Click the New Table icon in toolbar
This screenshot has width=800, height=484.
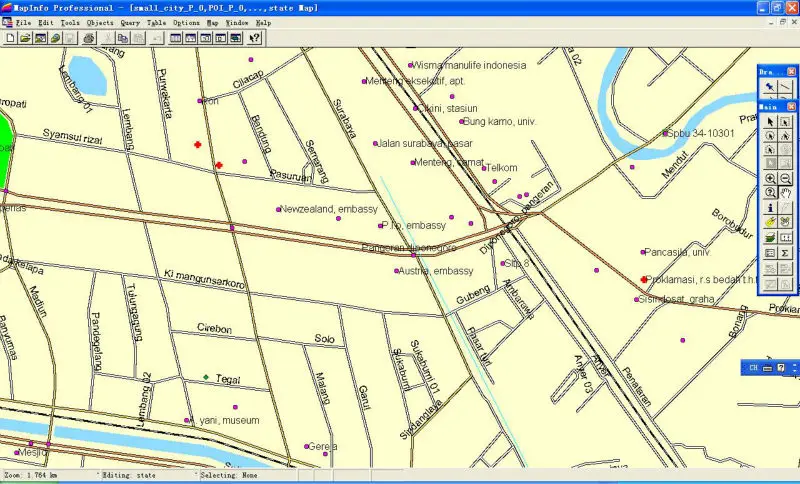tap(10, 38)
